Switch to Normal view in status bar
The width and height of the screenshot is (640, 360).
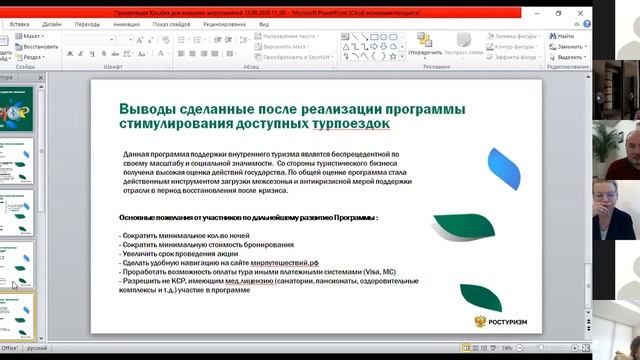click(x=467, y=348)
